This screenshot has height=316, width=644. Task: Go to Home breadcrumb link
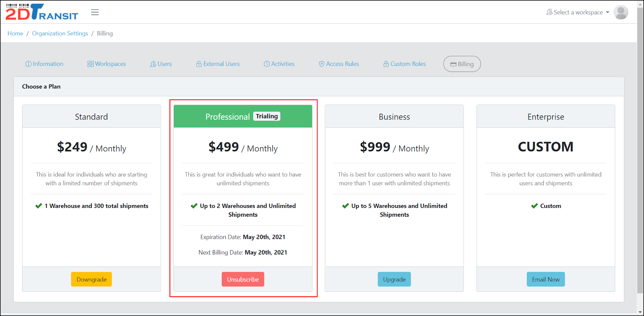coord(15,33)
